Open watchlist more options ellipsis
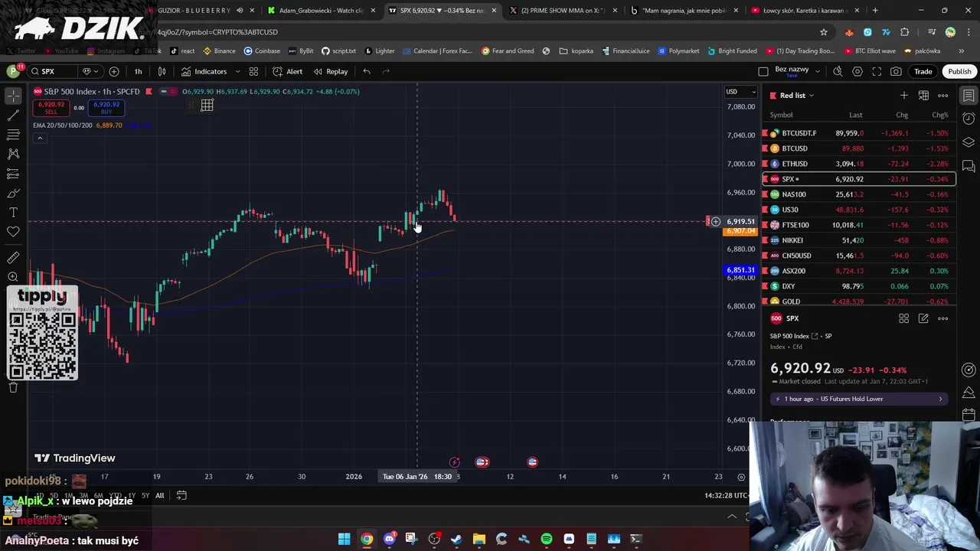 [x=943, y=95]
